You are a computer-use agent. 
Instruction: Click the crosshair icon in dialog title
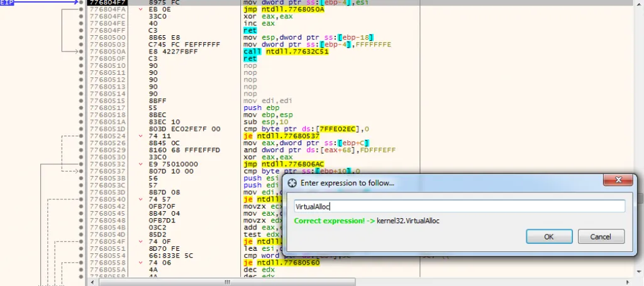pos(292,183)
